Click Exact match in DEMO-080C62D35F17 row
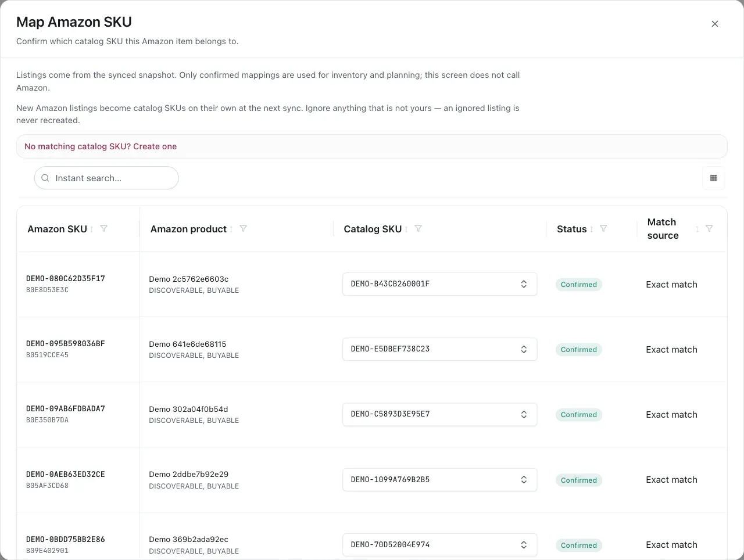The height and width of the screenshot is (560, 744). pos(671,285)
